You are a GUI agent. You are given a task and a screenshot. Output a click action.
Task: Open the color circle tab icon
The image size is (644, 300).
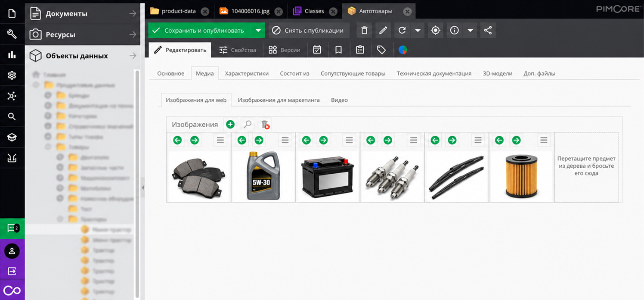pyautogui.click(x=402, y=50)
